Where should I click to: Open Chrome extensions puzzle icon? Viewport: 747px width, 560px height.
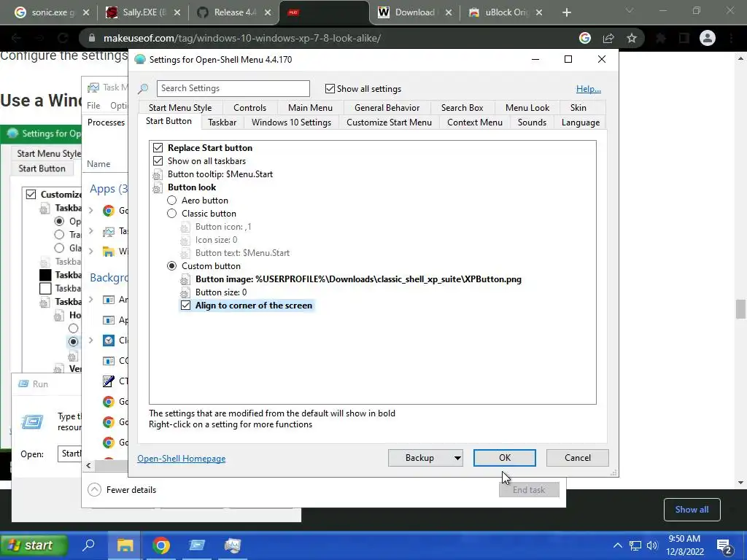[x=661, y=38]
